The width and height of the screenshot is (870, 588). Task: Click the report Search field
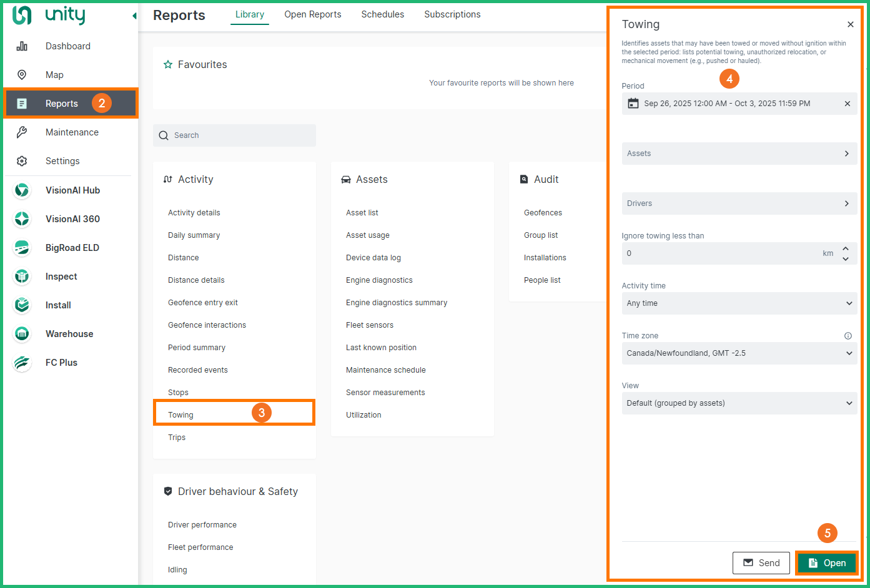point(234,135)
